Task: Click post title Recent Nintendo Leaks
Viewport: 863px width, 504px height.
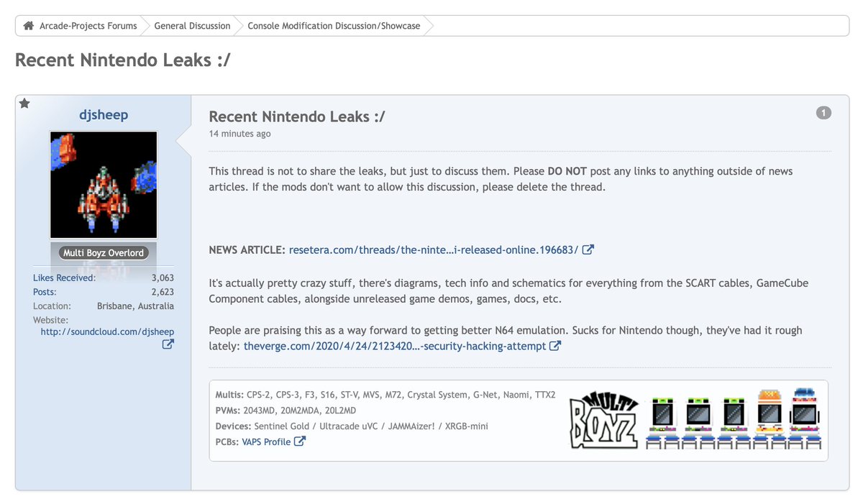Action: pos(297,116)
